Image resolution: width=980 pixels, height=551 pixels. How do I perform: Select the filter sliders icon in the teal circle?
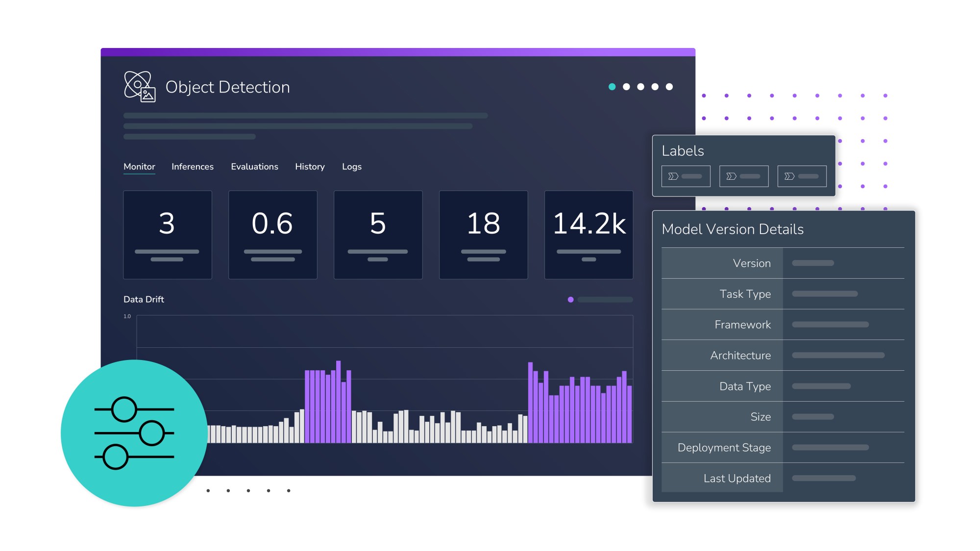(x=134, y=433)
